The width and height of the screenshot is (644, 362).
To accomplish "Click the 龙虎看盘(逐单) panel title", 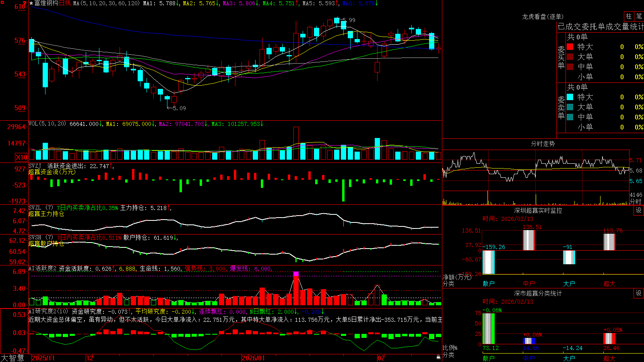I will point(543,16).
